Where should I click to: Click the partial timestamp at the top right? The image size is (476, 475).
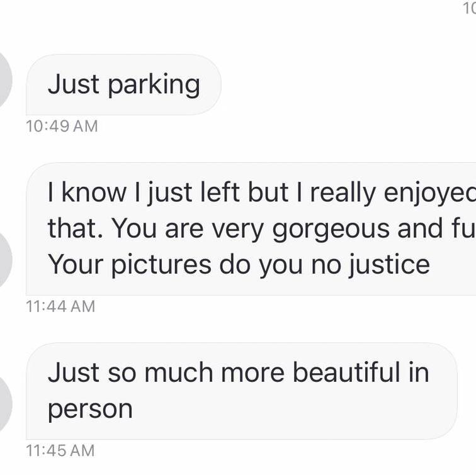coord(469,8)
